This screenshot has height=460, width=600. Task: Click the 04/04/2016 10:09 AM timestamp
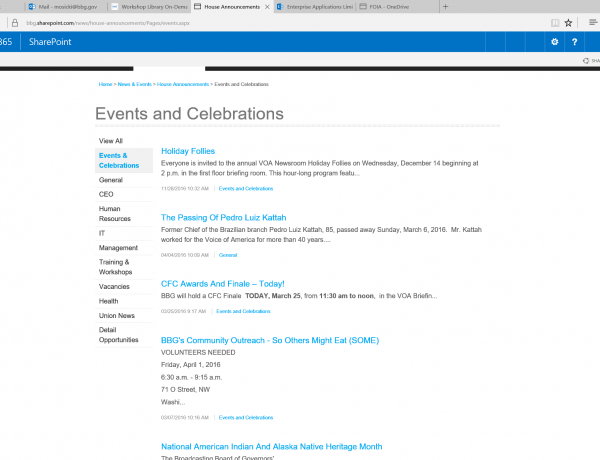coord(185,255)
